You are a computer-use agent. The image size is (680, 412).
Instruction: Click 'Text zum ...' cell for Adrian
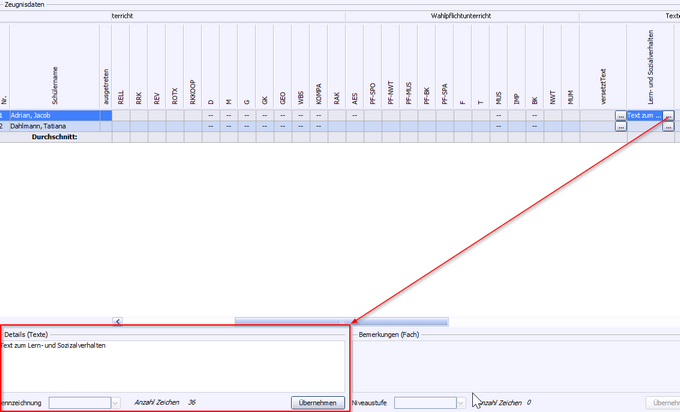[643, 116]
